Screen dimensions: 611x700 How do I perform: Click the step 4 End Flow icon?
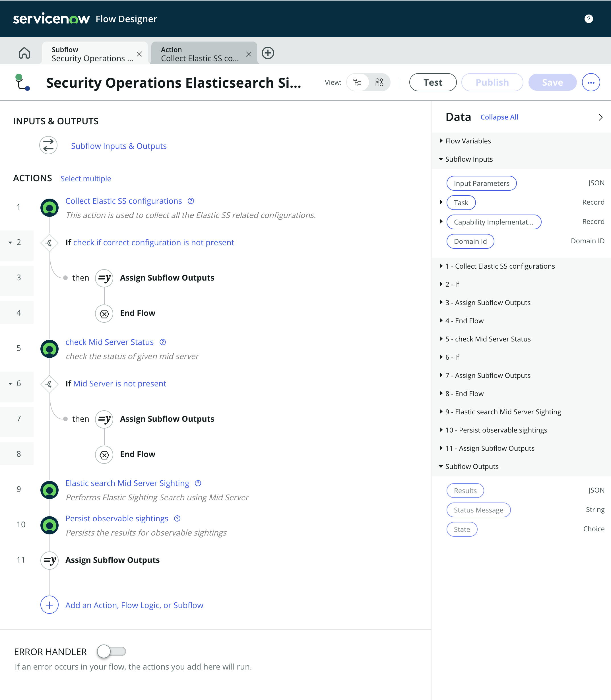(x=104, y=313)
